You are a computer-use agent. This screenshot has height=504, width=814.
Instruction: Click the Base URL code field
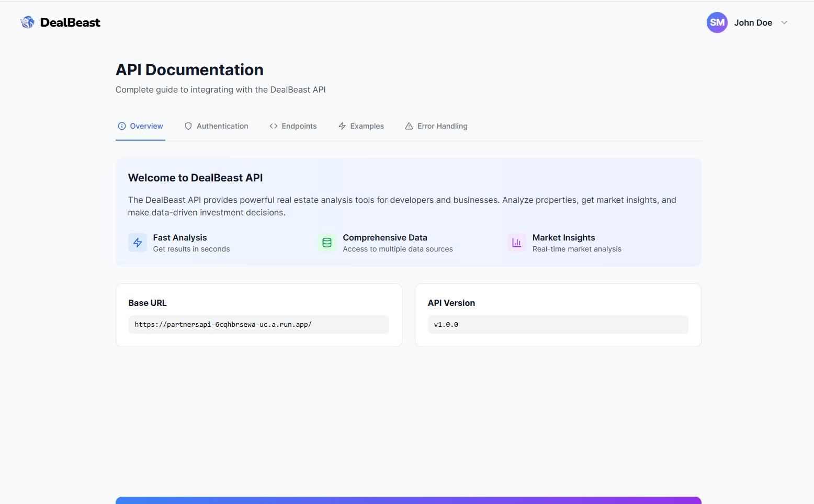pyautogui.click(x=258, y=325)
